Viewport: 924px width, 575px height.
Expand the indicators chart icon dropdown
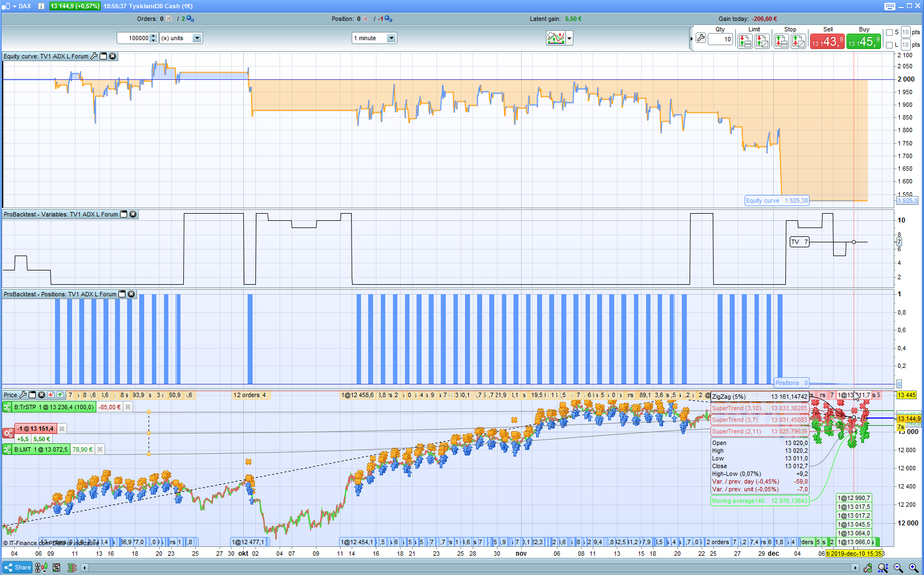(x=569, y=39)
